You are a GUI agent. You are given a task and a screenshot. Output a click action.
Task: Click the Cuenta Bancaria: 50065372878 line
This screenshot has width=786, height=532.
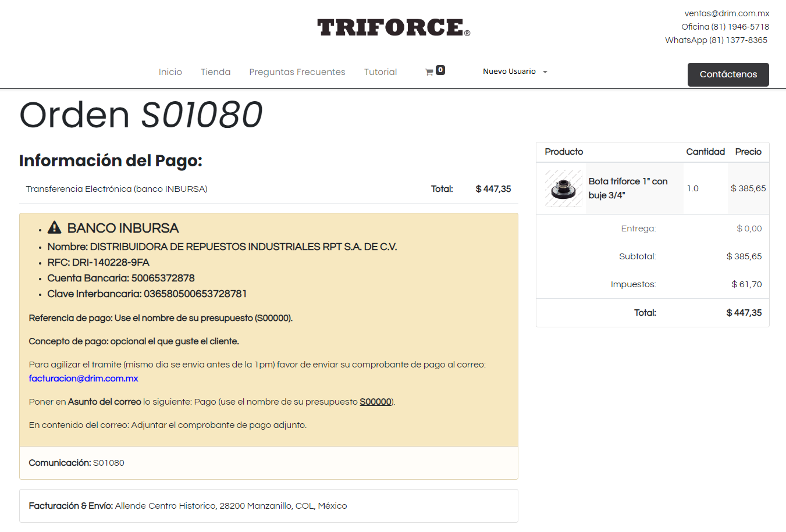point(121,278)
